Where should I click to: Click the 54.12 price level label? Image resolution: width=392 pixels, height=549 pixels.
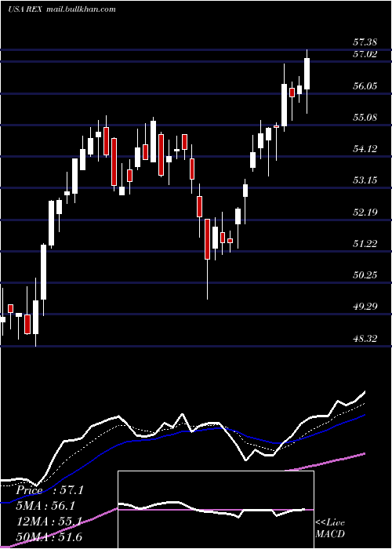pos(365,149)
